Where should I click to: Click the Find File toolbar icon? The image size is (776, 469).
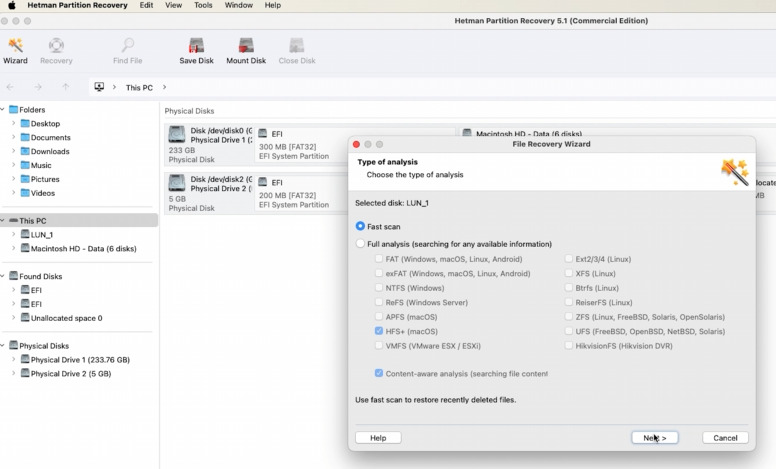(x=127, y=51)
